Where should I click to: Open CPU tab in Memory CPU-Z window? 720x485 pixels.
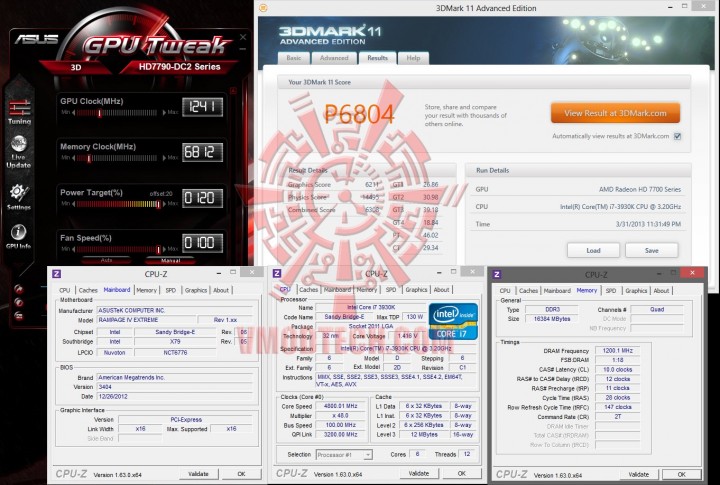505,291
